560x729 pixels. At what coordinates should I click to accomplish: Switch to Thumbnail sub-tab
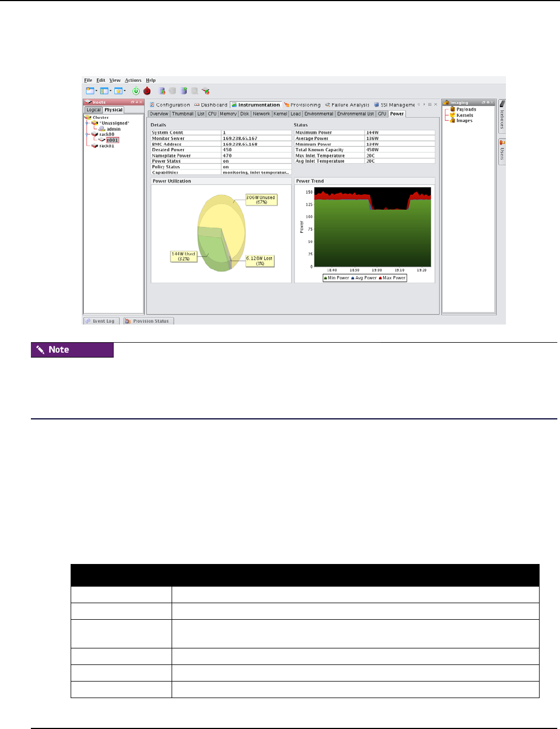(x=183, y=114)
